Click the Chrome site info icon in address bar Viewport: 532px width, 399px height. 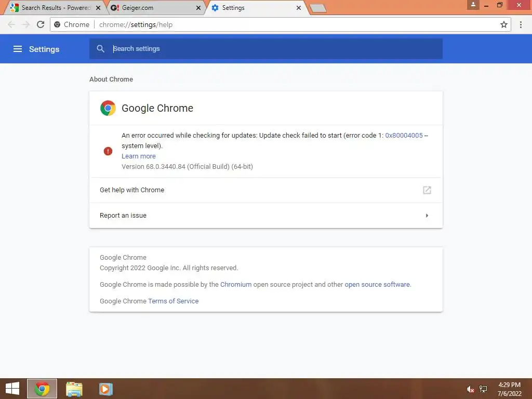(x=57, y=24)
